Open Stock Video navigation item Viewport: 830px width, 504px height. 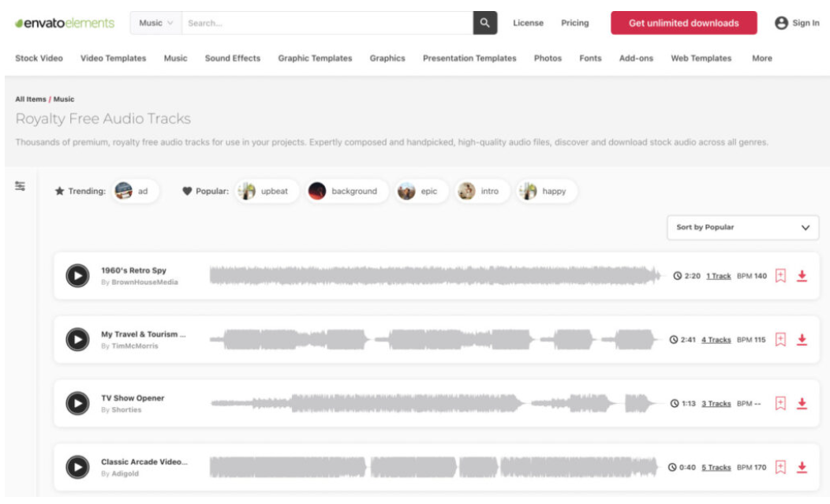pyautogui.click(x=39, y=58)
